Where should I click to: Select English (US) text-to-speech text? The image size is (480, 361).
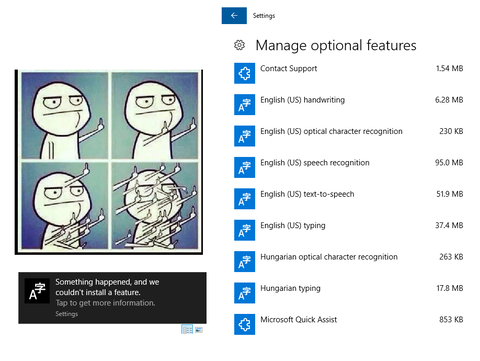pos(307,194)
